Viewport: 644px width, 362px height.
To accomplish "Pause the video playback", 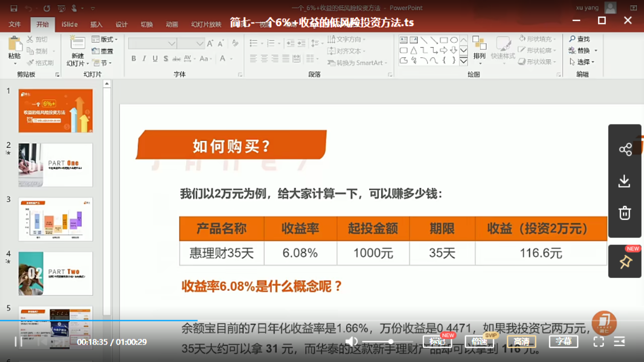I will (18, 342).
